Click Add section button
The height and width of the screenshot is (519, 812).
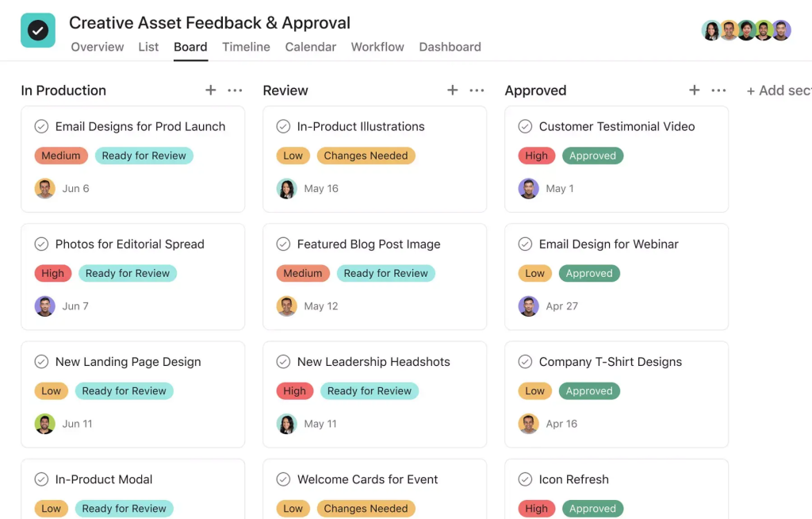coord(779,90)
